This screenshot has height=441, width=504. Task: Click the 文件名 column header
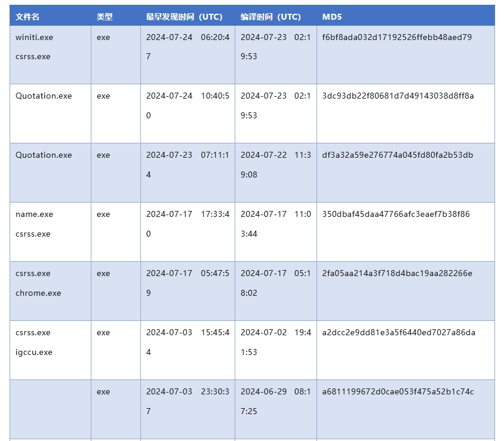point(27,17)
